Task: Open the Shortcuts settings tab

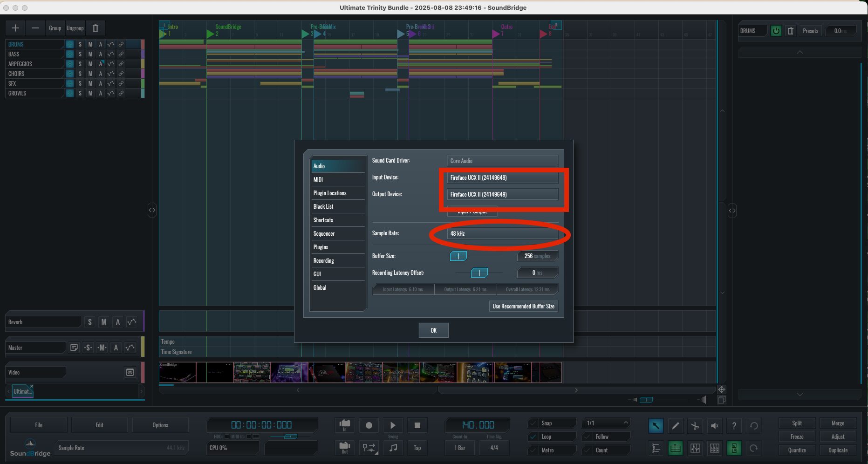Action: (338, 220)
